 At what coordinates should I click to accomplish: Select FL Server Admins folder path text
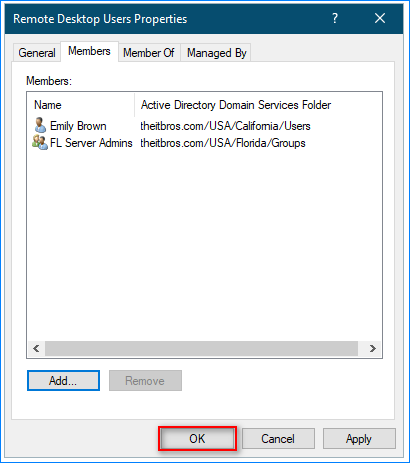[x=223, y=143]
